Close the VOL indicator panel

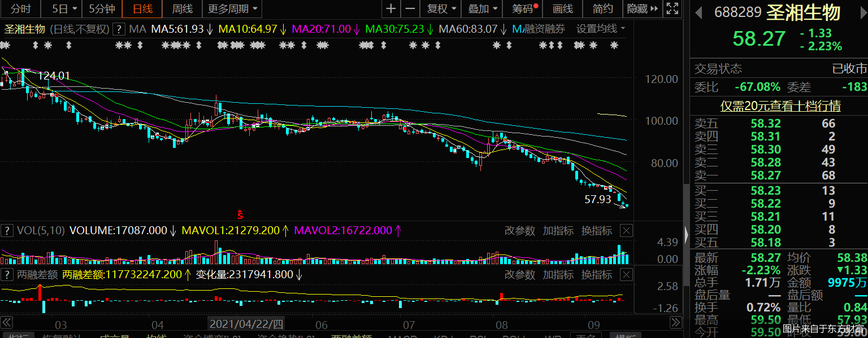point(626,230)
